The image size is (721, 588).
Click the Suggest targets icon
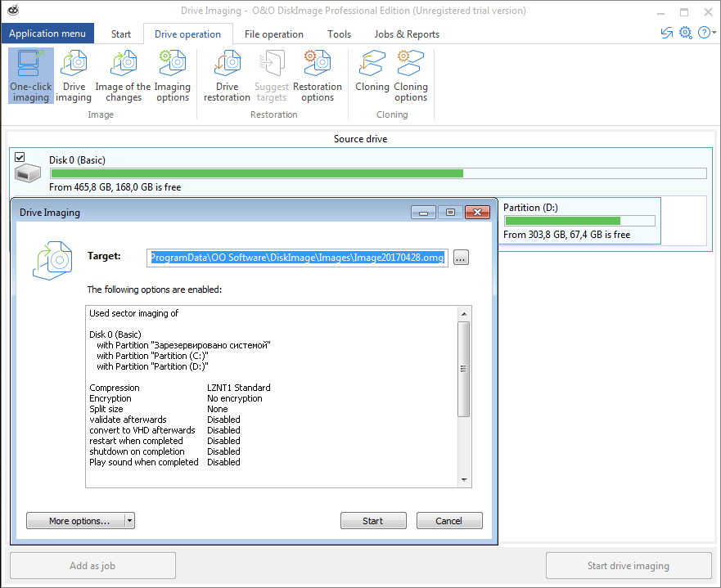pyautogui.click(x=271, y=64)
